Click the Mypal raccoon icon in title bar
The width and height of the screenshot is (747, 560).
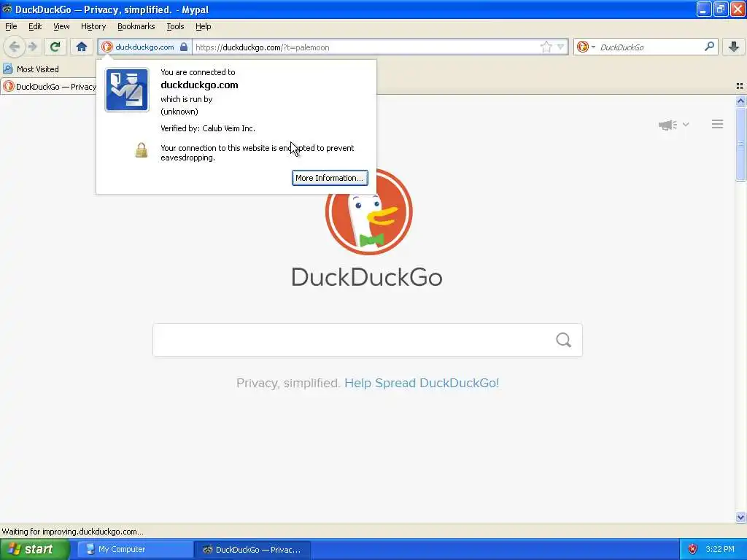(7, 9)
